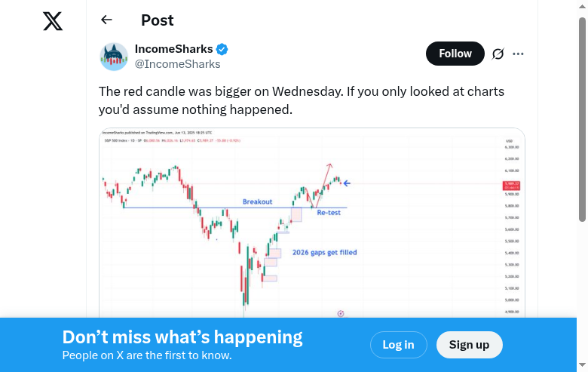Open the three-dot More menu
The image size is (588, 372).
[x=518, y=54]
